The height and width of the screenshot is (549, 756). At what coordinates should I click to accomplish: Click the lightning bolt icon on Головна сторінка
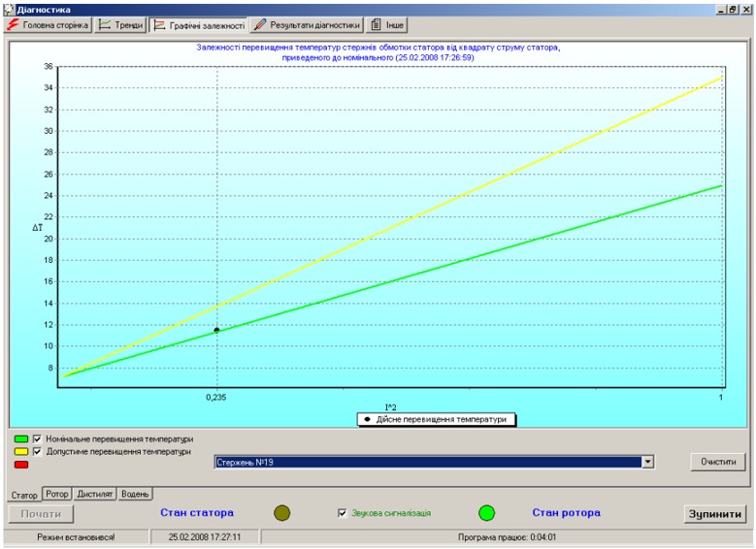13,25
